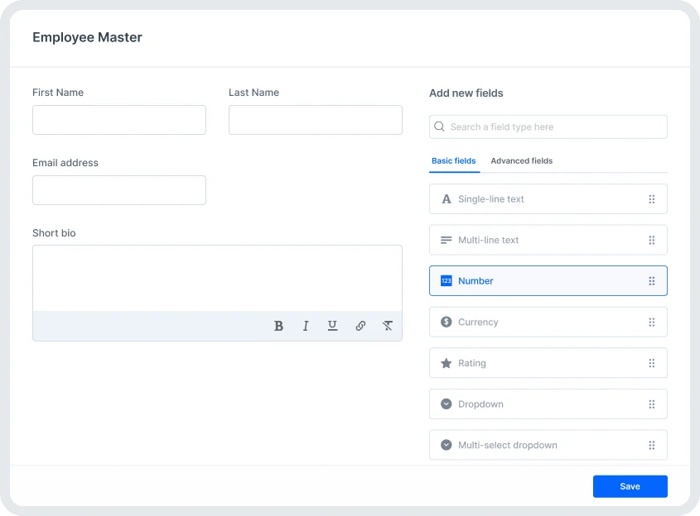
Task: Click the Multi-line text lines icon
Action: click(x=446, y=240)
